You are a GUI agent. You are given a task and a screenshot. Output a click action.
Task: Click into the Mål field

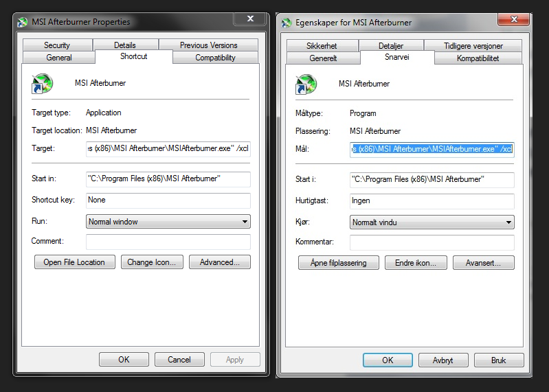(x=432, y=149)
